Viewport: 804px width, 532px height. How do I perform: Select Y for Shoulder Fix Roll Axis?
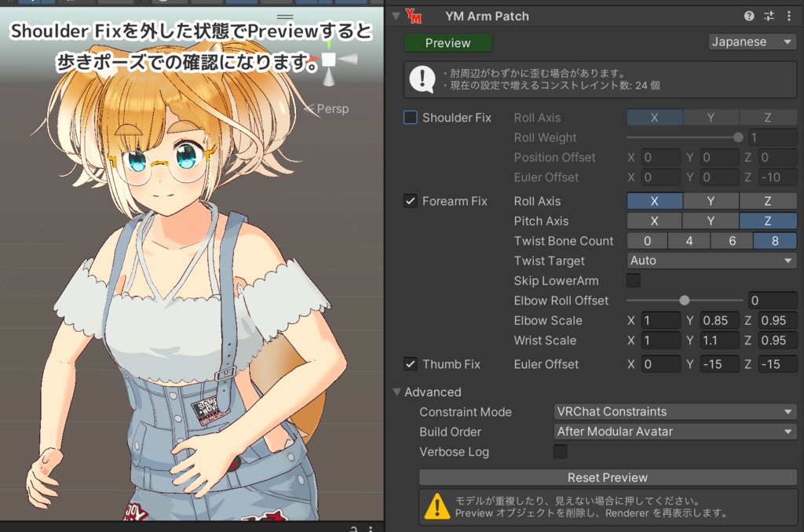[711, 118]
